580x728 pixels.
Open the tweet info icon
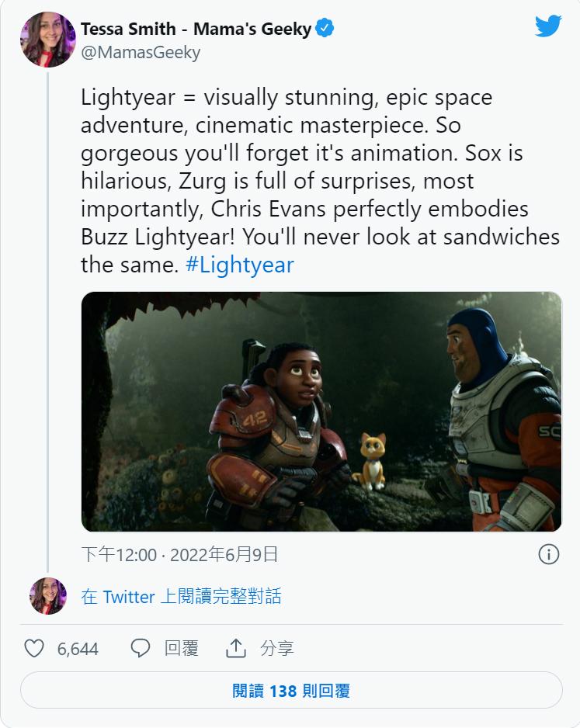548,554
